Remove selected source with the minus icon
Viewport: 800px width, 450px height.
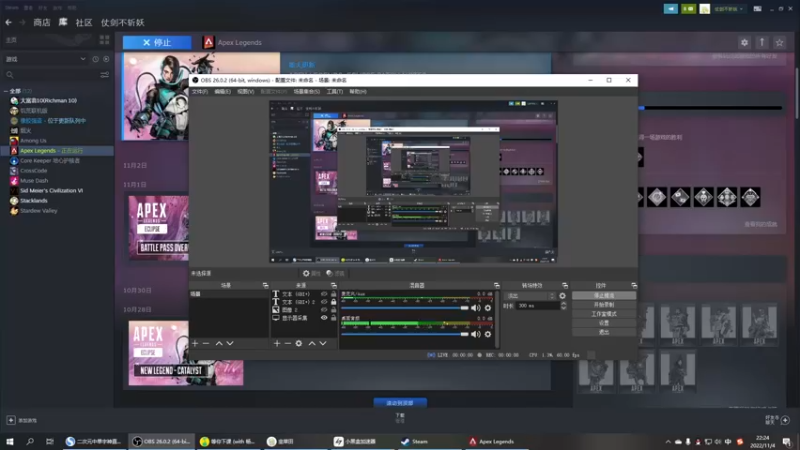coord(288,343)
